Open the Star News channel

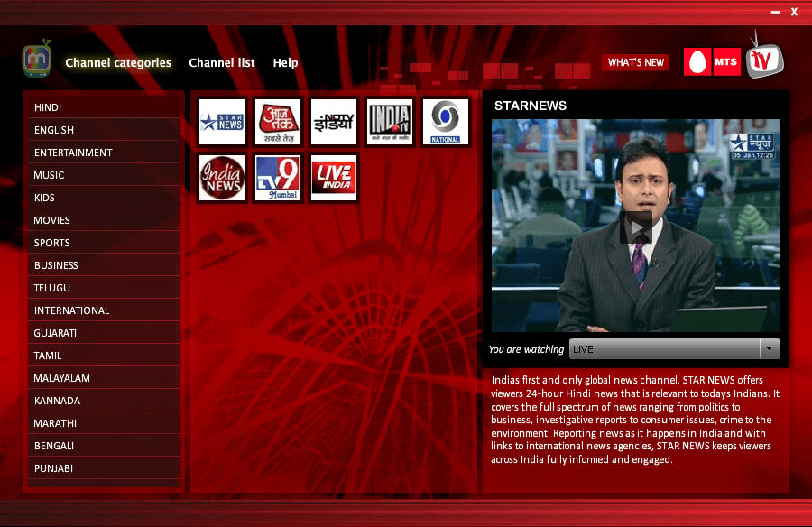coord(222,122)
